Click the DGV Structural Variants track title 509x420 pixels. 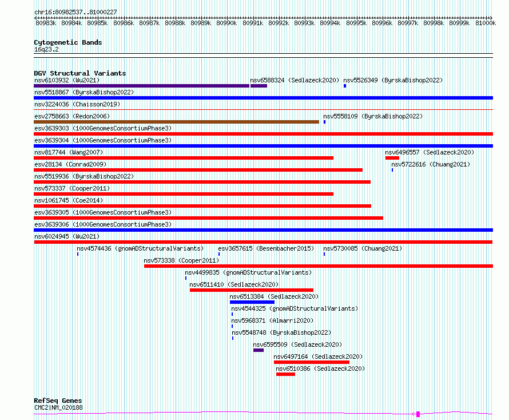point(80,73)
